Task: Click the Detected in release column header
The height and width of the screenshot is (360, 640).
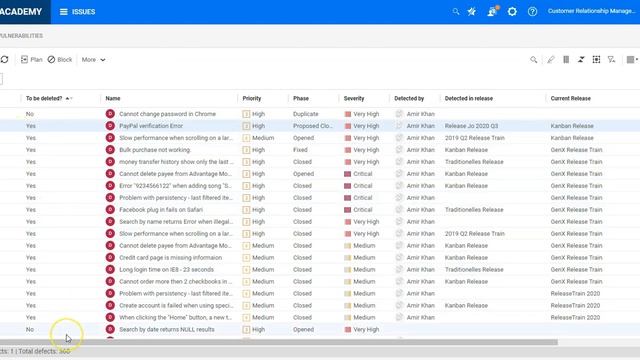Action: coord(469,98)
